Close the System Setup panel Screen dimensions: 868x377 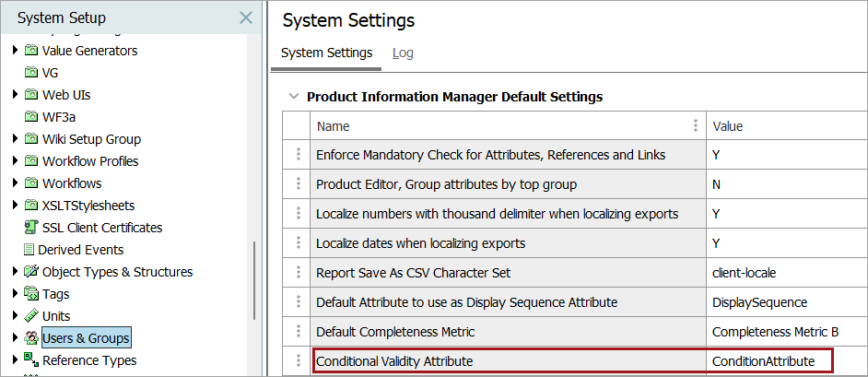tap(245, 18)
